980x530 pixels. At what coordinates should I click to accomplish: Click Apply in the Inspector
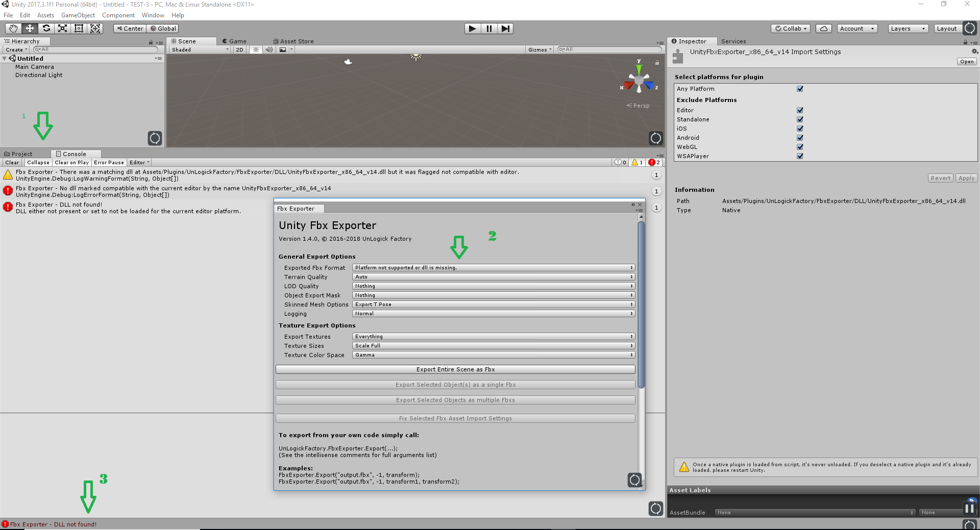coord(966,178)
